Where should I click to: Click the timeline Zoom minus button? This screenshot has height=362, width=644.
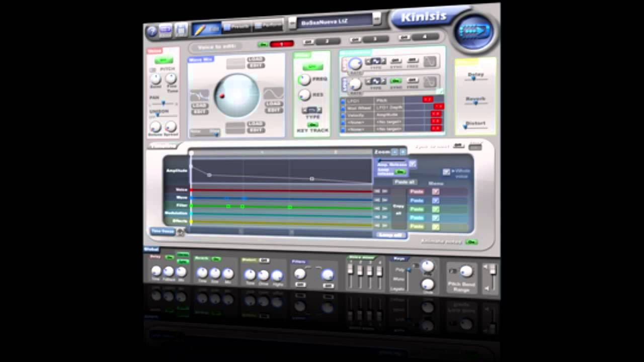click(x=395, y=152)
